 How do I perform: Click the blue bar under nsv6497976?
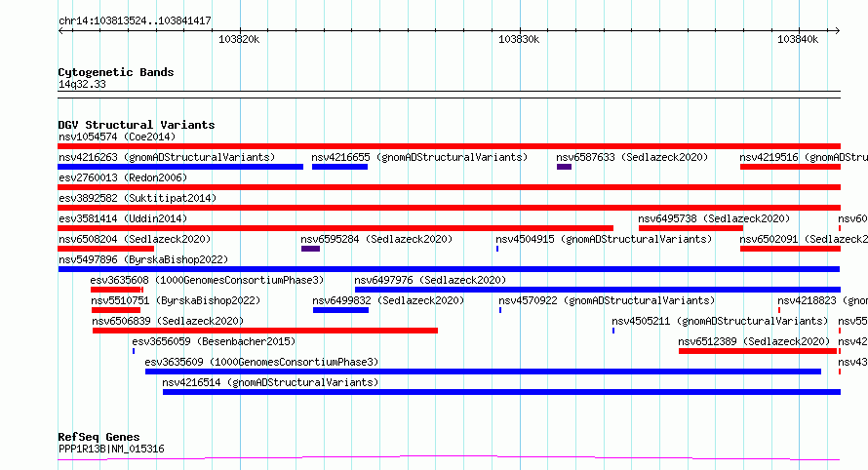coord(597,290)
